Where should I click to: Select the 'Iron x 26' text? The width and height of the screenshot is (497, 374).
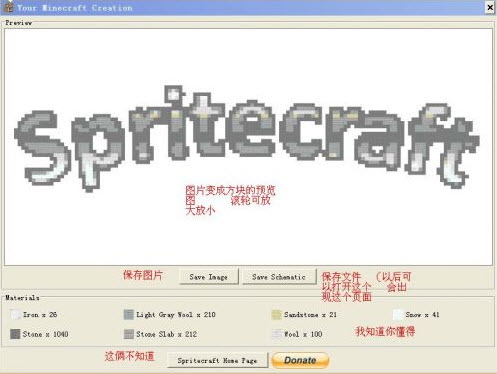click(x=40, y=314)
